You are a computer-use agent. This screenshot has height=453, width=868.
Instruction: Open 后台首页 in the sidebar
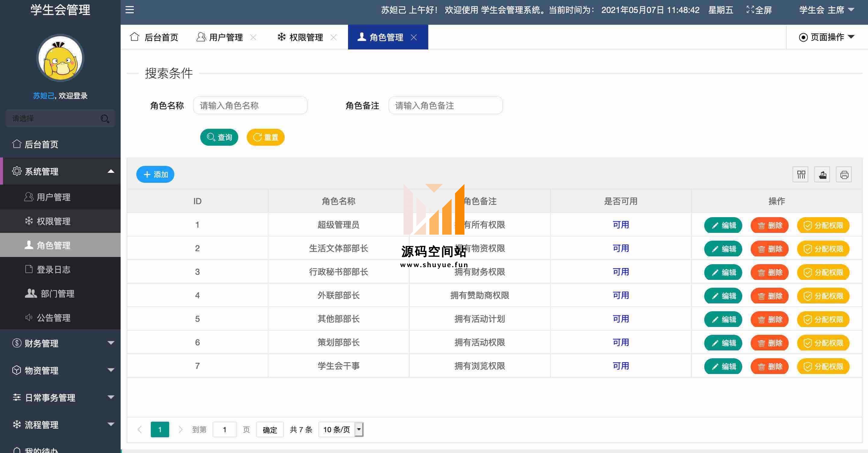click(x=60, y=144)
